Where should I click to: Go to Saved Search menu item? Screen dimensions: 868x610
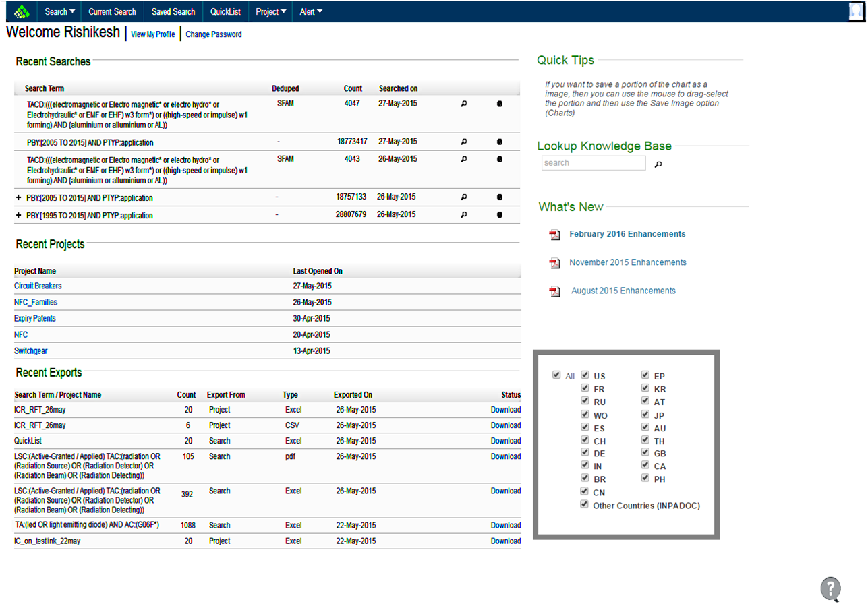173,11
